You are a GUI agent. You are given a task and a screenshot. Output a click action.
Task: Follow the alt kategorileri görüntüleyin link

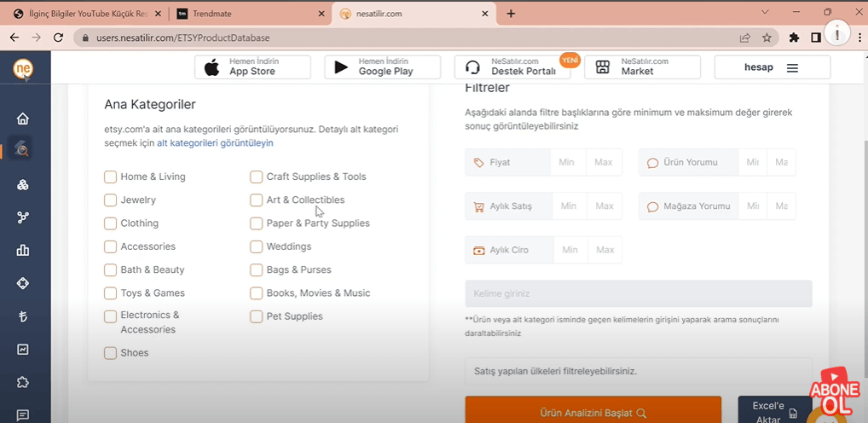coord(215,143)
